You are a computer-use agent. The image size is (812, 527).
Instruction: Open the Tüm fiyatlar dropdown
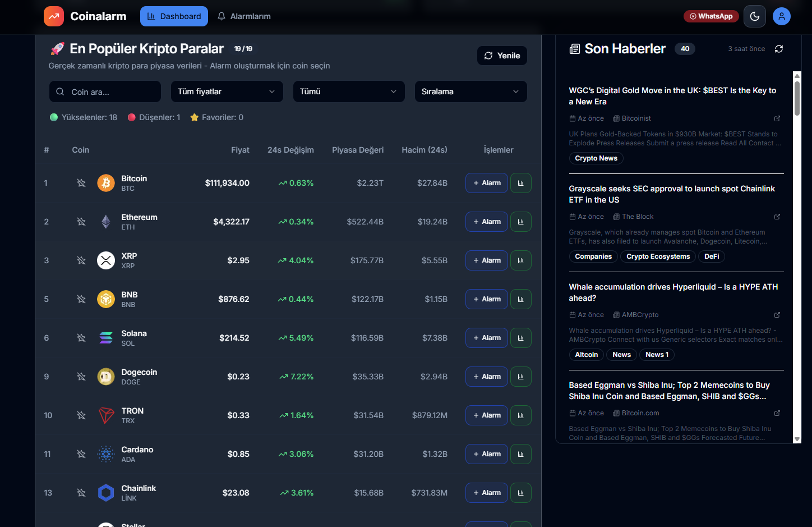point(227,91)
